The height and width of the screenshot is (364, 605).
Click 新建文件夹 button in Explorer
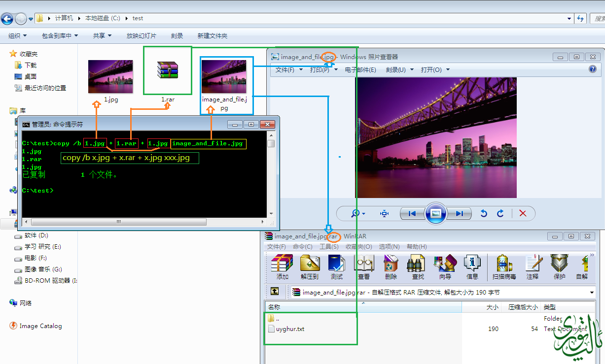212,36
